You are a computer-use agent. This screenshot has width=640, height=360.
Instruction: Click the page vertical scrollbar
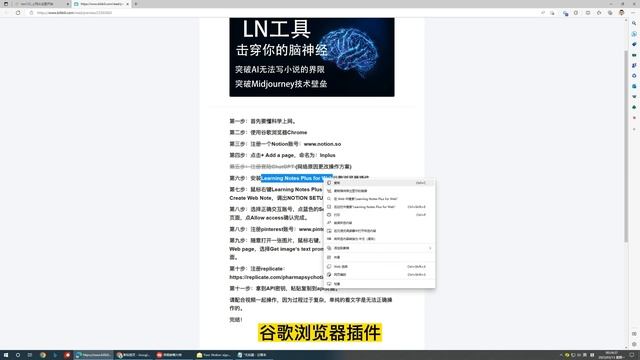click(x=626, y=146)
